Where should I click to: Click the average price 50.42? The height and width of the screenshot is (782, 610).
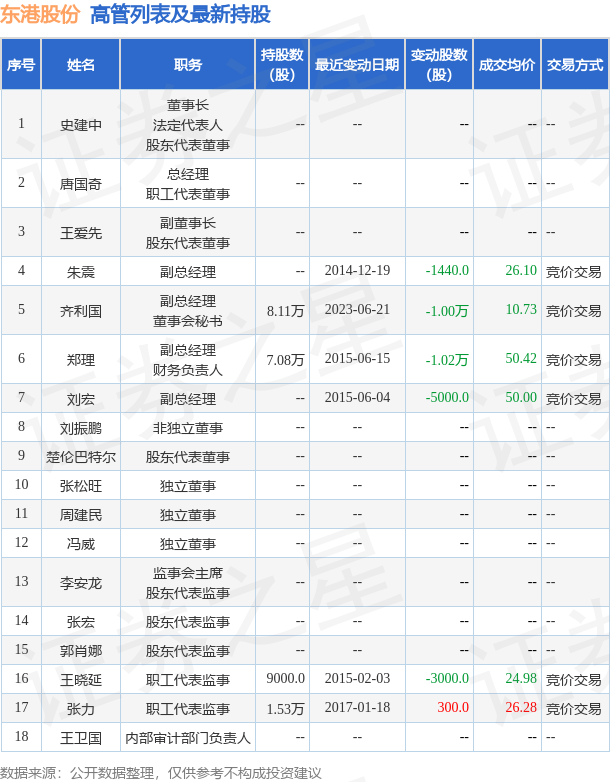click(521, 359)
